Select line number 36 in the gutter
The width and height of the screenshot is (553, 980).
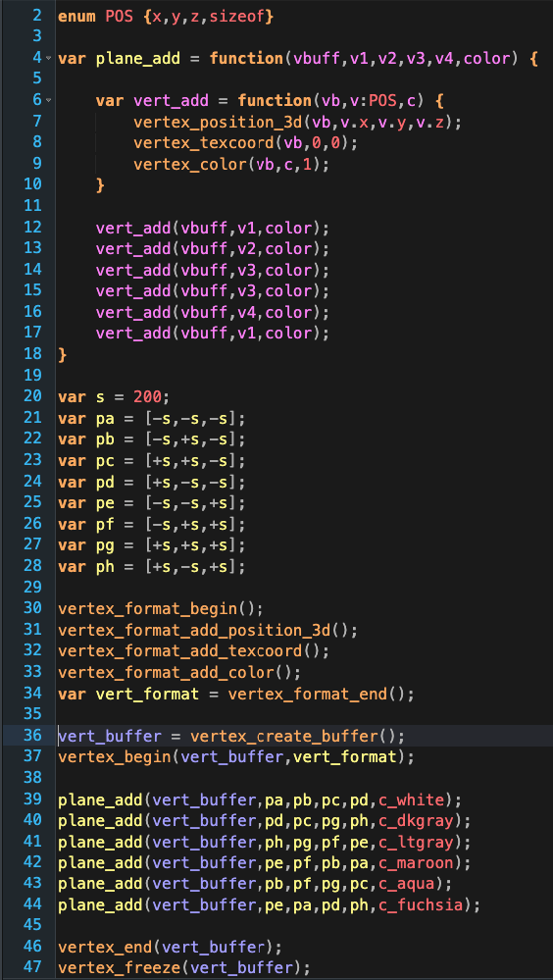[32, 736]
